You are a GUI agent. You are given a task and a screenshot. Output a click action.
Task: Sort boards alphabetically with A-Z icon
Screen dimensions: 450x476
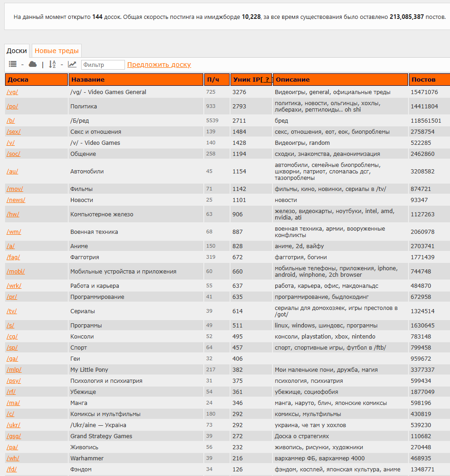pos(53,64)
